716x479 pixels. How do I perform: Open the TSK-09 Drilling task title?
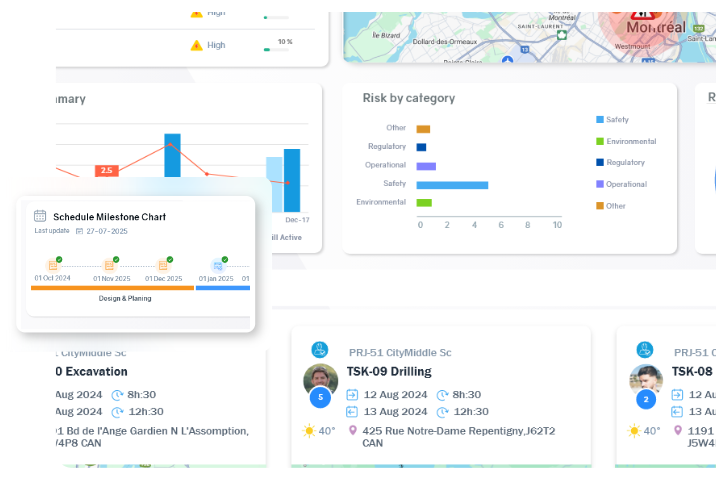click(389, 371)
